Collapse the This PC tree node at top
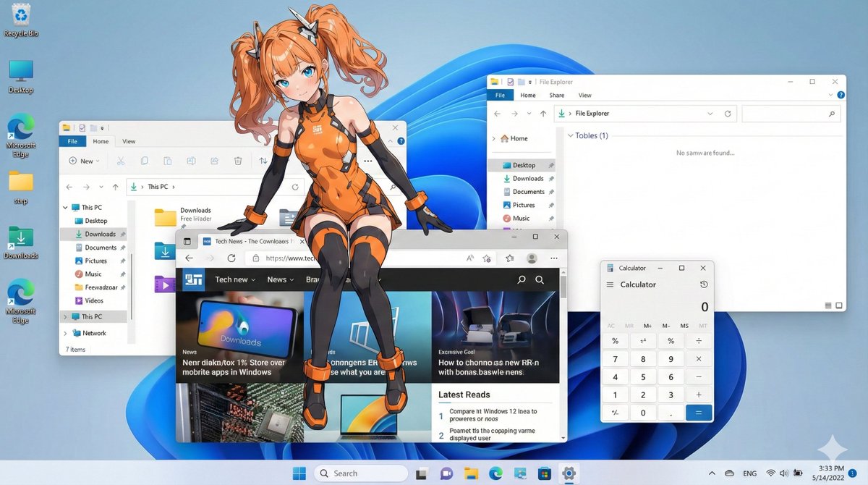The width and height of the screenshot is (868, 485). click(x=66, y=208)
